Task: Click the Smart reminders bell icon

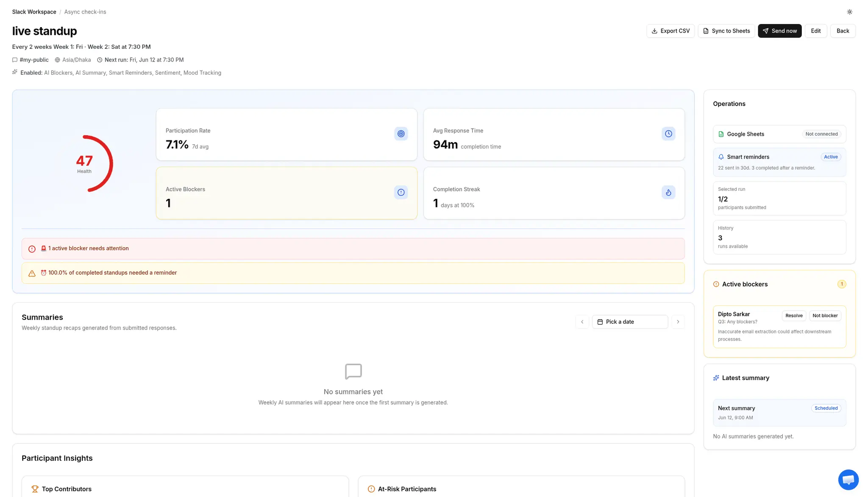Action: 721,157
